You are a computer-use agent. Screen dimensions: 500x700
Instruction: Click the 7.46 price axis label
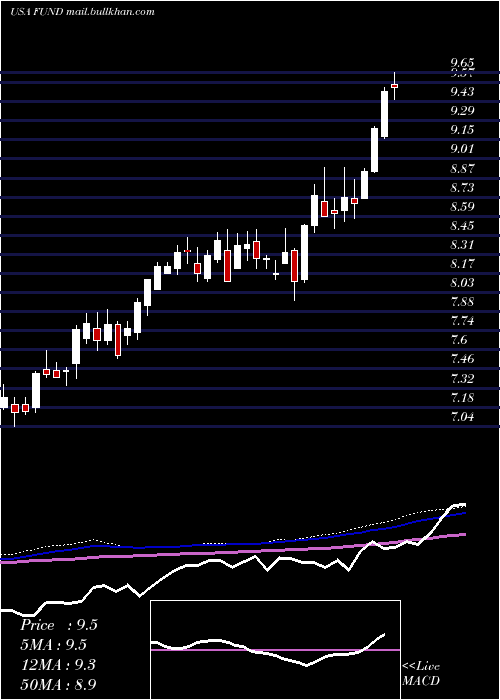(x=462, y=359)
